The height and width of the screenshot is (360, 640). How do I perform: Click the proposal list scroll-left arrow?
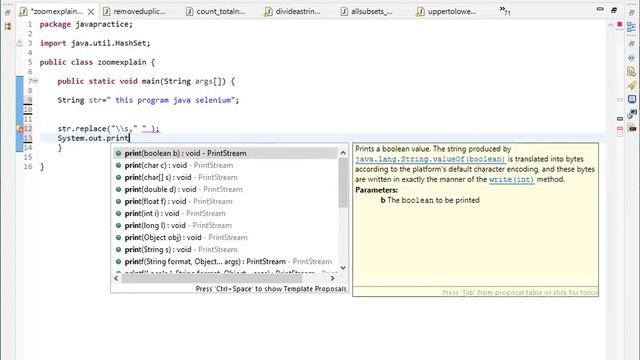click(116, 278)
